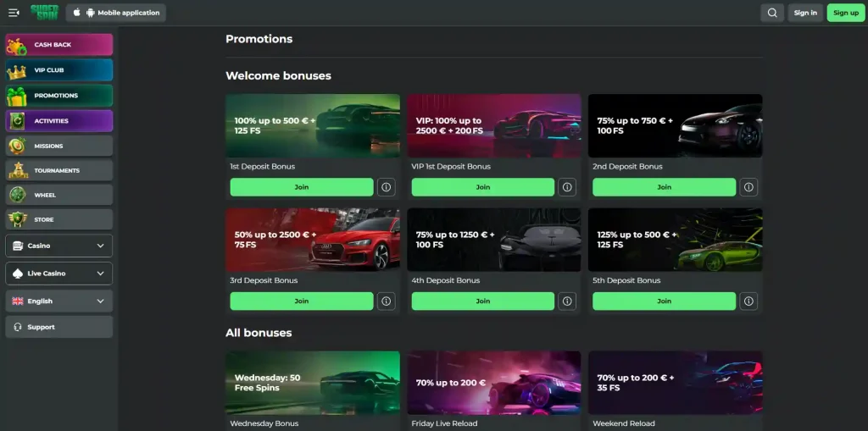The height and width of the screenshot is (431, 868).
Task: Open the Wednesday 50 Free Spins banner
Action: [313, 383]
